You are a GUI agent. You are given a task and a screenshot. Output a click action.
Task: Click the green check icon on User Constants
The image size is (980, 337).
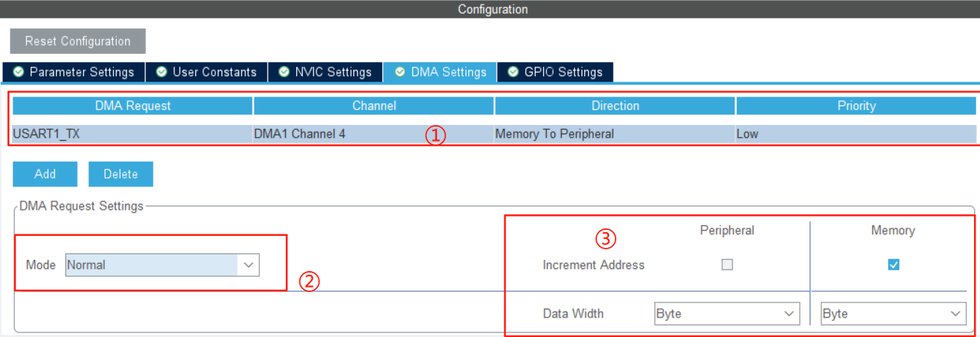[162, 72]
